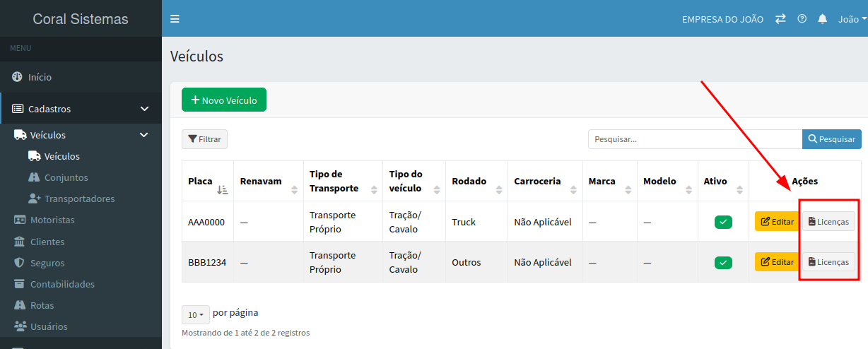
Task: Go to Conjuntos in the sidebar
Action: [66, 177]
